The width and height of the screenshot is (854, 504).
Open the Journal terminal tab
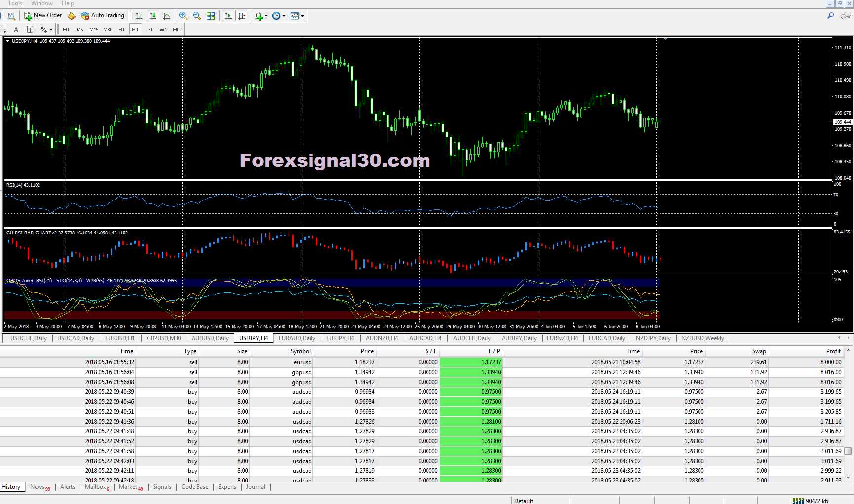tap(256, 487)
